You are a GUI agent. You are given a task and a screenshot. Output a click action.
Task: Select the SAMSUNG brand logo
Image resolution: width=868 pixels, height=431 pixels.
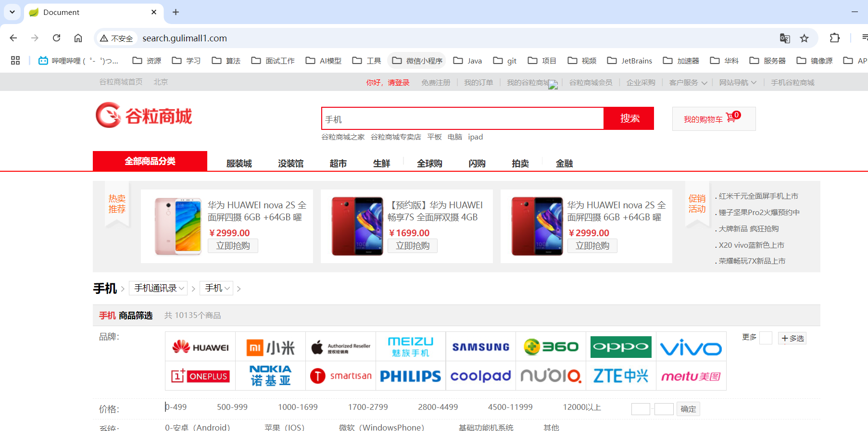point(481,347)
